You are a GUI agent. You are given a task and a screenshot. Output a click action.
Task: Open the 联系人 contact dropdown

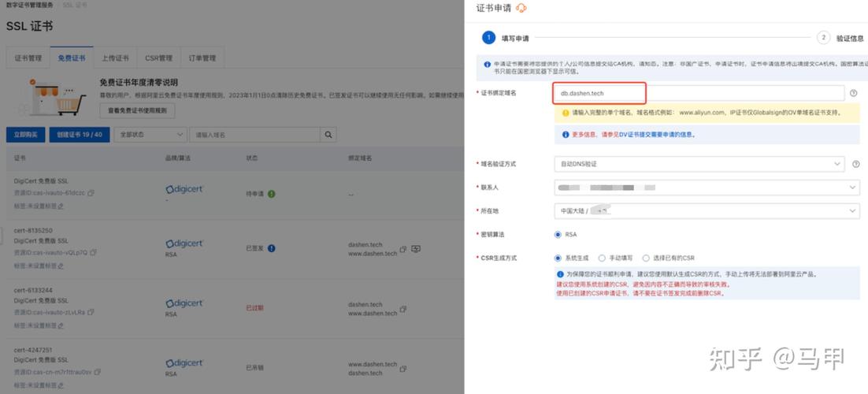coord(707,188)
